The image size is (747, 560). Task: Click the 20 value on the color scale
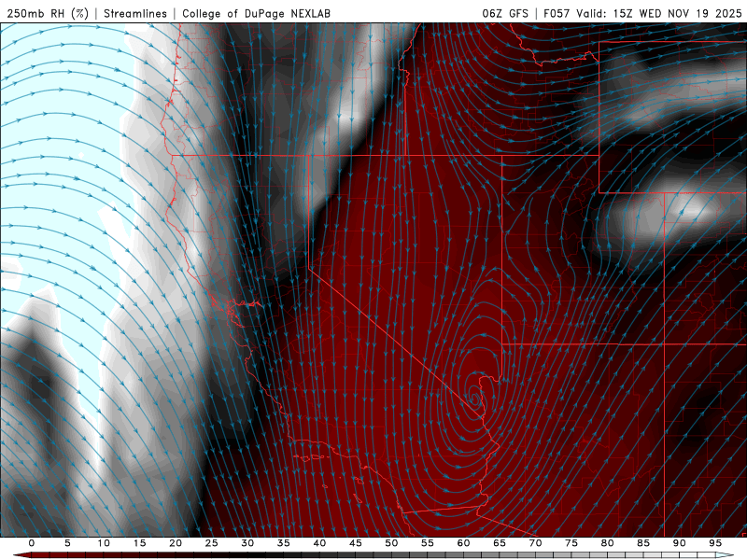(176, 543)
